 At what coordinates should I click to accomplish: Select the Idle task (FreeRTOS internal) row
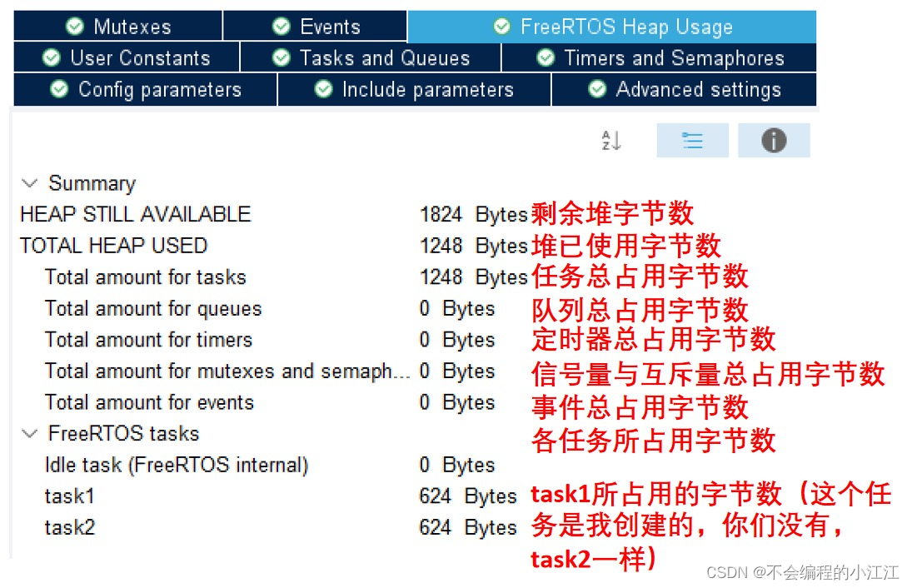(x=273, y=465)
